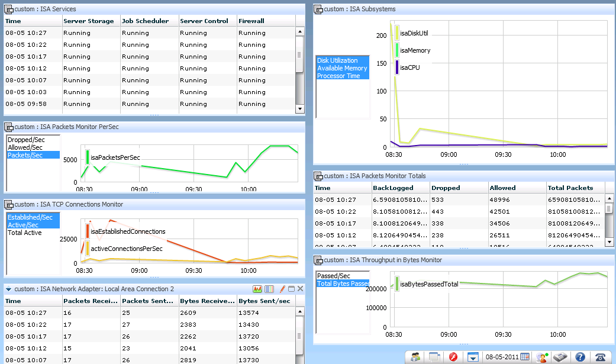
Task: Click the 08-05 09:58 row time in ISA Services
Action: [x=26, y=104]
